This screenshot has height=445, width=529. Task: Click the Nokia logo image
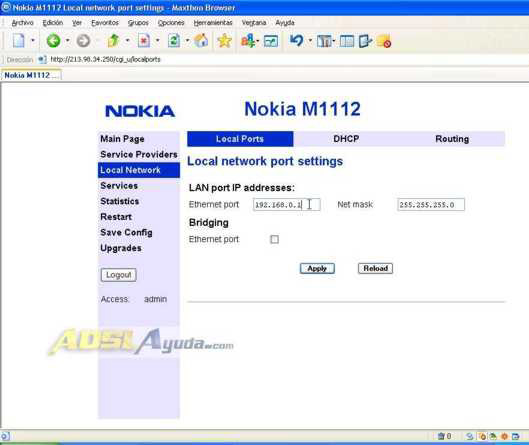pyautogui.click(x=140, y=111)
